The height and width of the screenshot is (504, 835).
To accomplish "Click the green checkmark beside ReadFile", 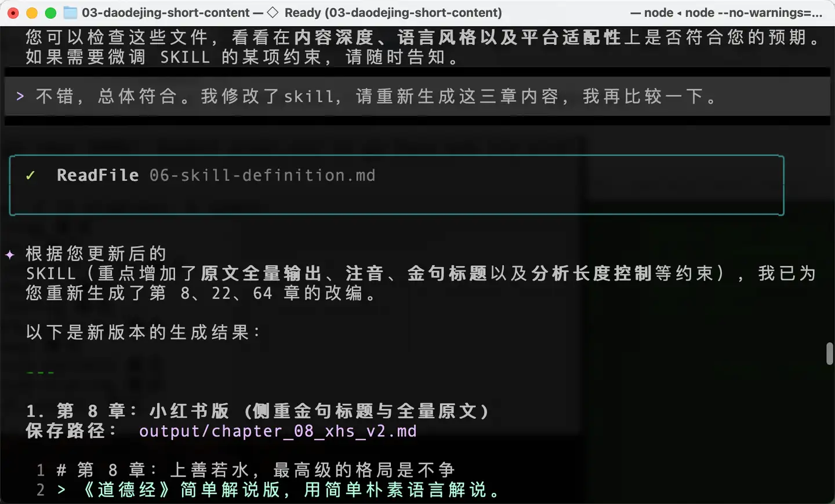I will point(31,176).
